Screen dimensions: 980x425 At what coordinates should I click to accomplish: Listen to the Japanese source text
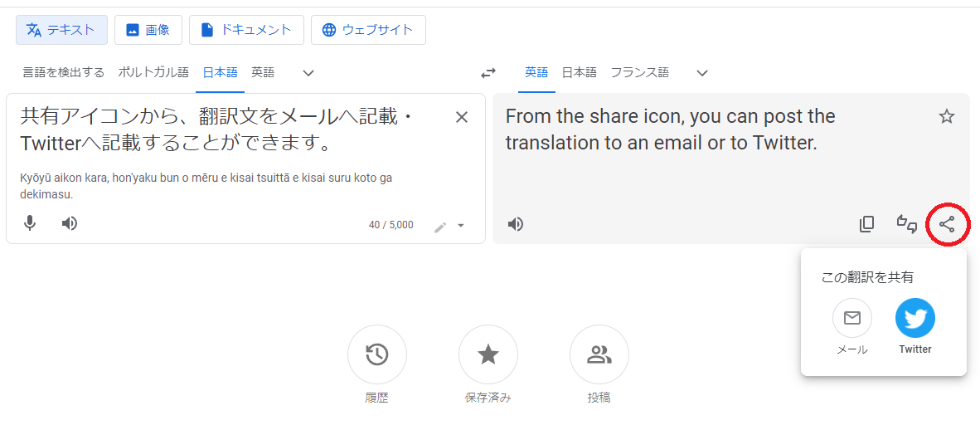[70, 222]
